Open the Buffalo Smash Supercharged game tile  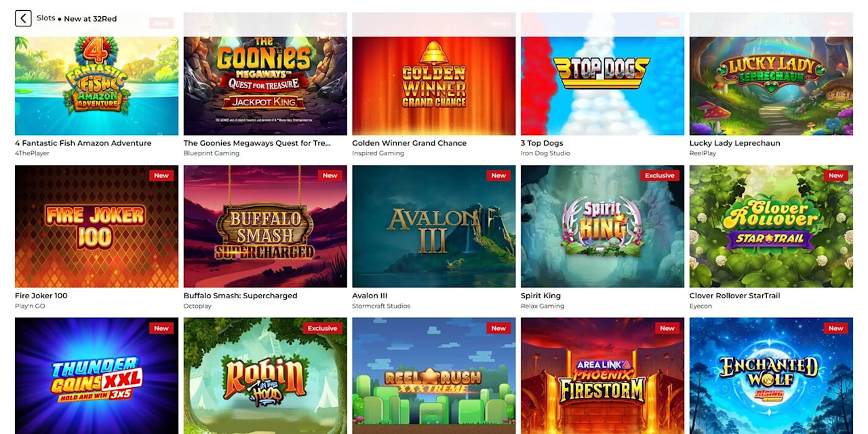pos(265,226)
